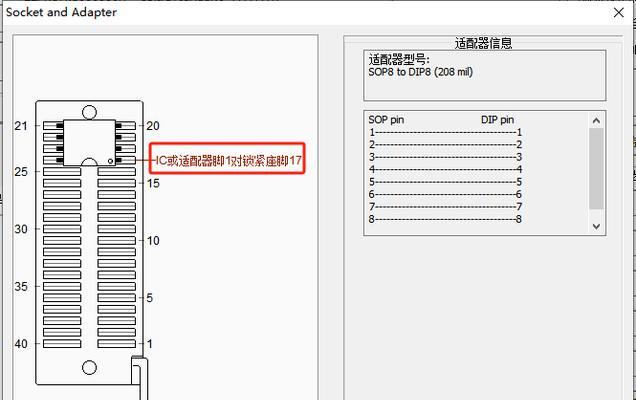Screen dimensions: 636x400
Task: Click socket pin label 5
Action: tap(150, 298)
